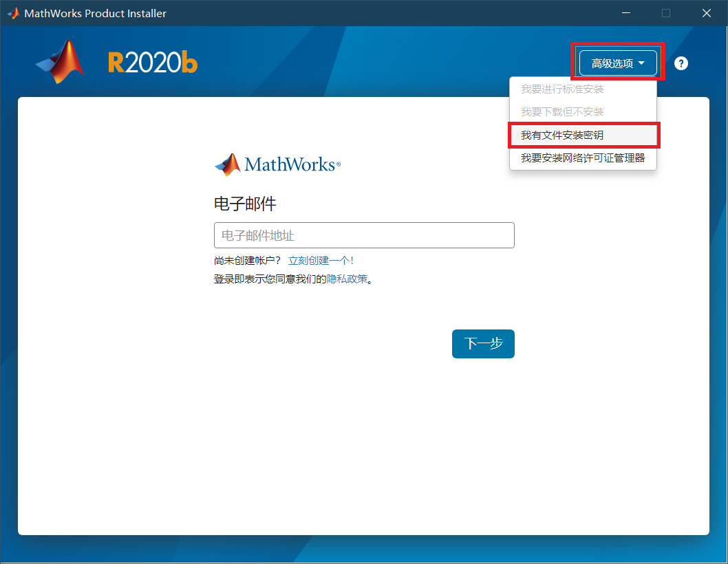Open the 隐私政策 link
The height and width of the screenshot is (564, 728).
click(x=347, y=279)
